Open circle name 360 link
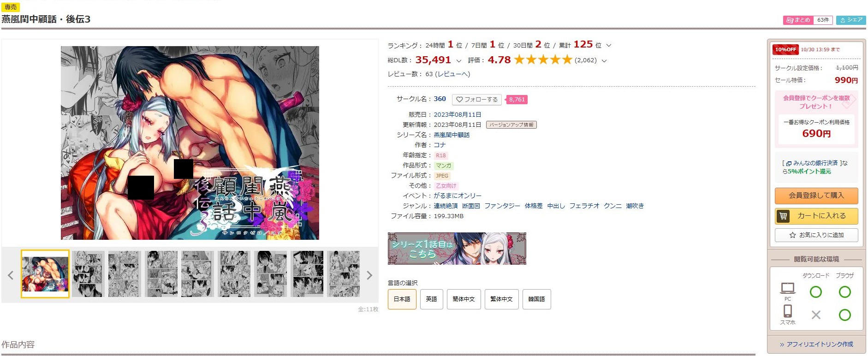The image size is (868, 356). 440,99
